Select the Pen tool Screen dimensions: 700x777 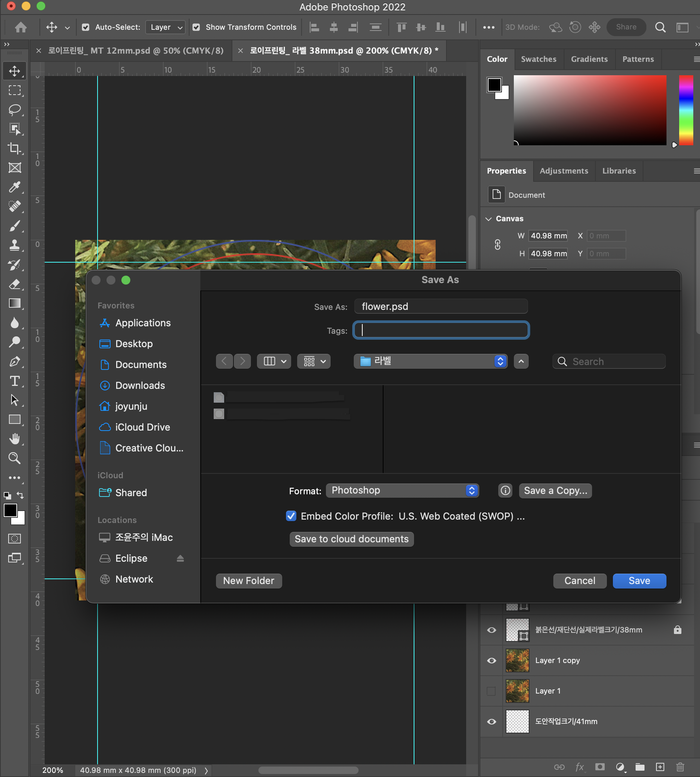coord(15,362)
